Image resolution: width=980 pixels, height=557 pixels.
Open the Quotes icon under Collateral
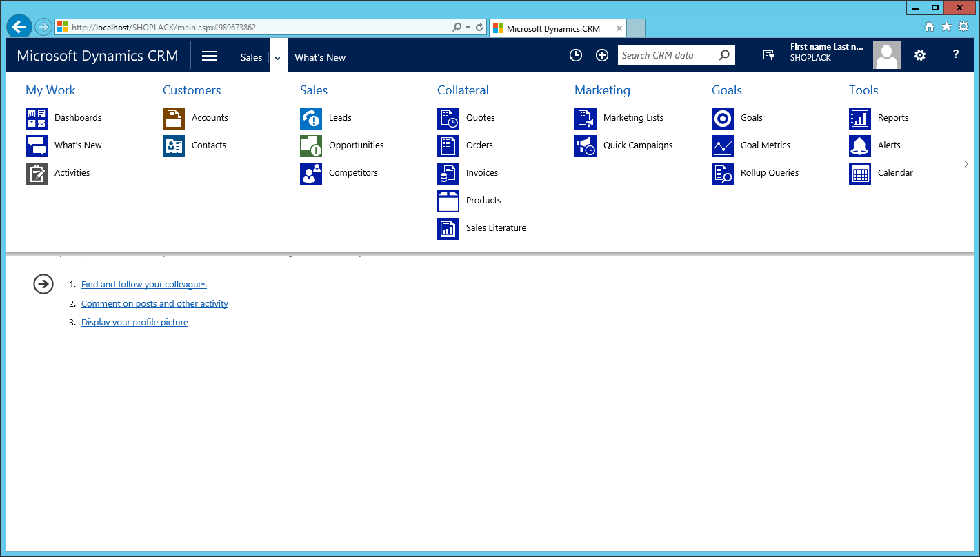(x=448, y=119)
